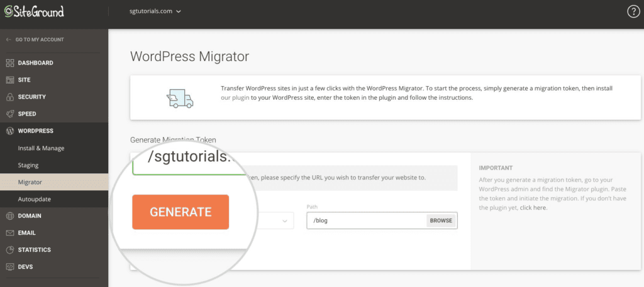644x287 pixels.
Task: Click the Dashboard grid icon
Action: click(x=10, y=63)
